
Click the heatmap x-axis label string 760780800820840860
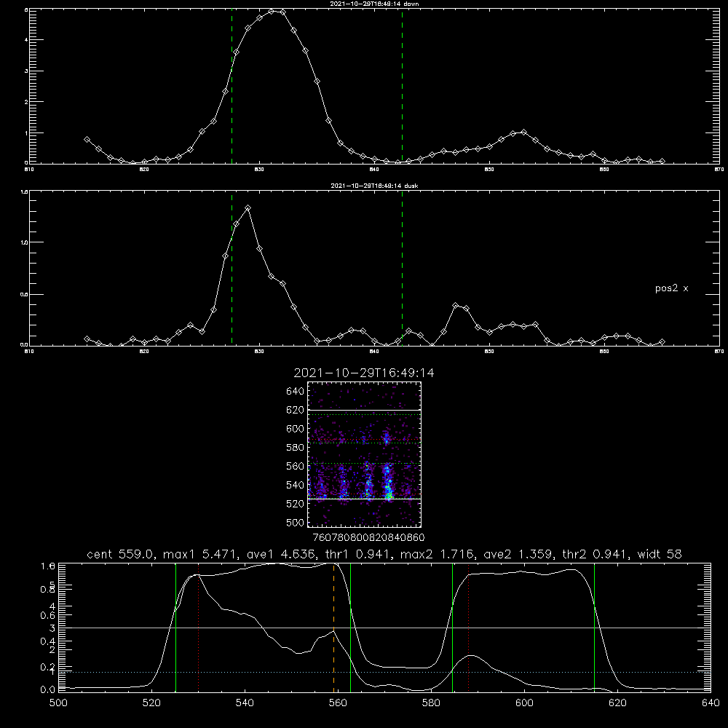(x=369, y=537)
